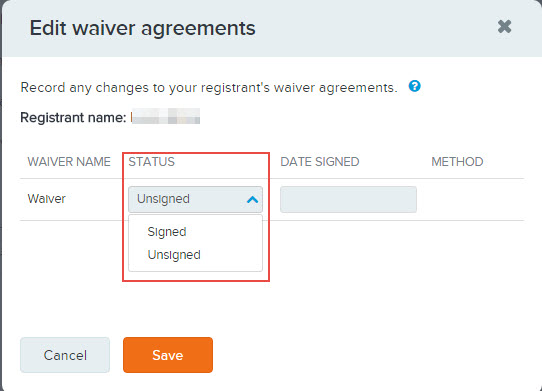542x391 pixels.
Task: Select Signed from the status list
Action: click(167, 232)
